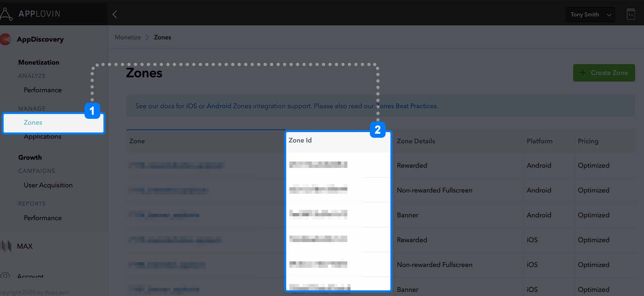Click Banner in the iOS row
The image size is (644, 296).
tap(408, 290)
